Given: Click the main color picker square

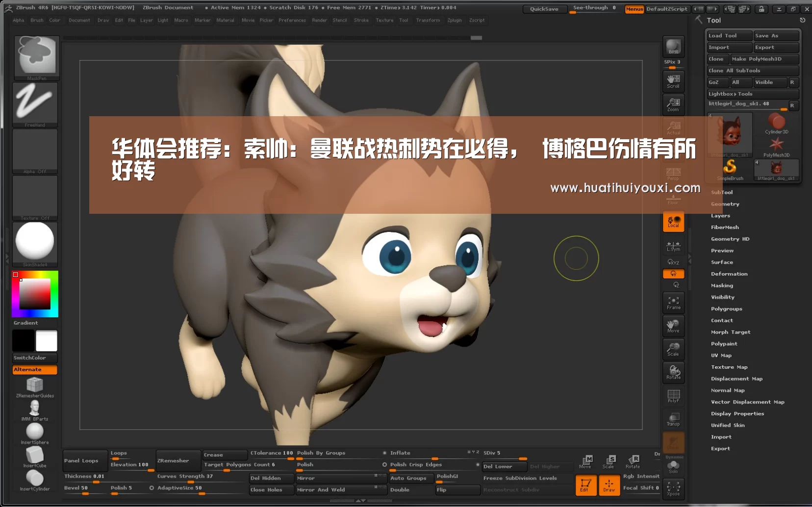Looking at the screenshot, I should pos(35,294).
